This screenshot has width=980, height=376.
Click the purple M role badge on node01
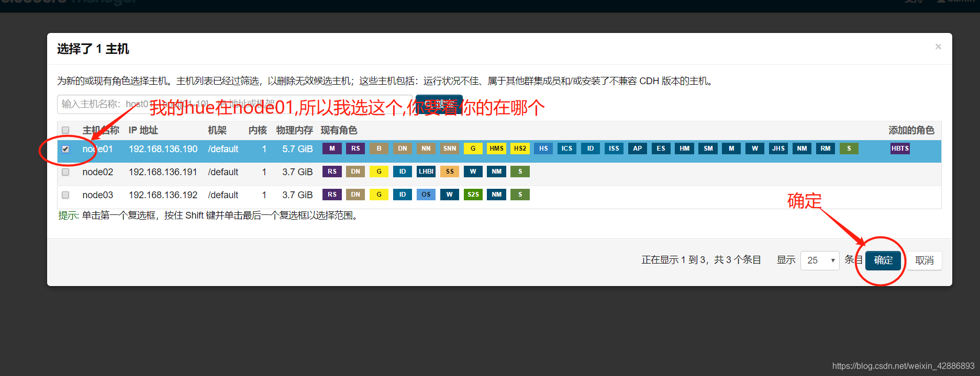332,149
